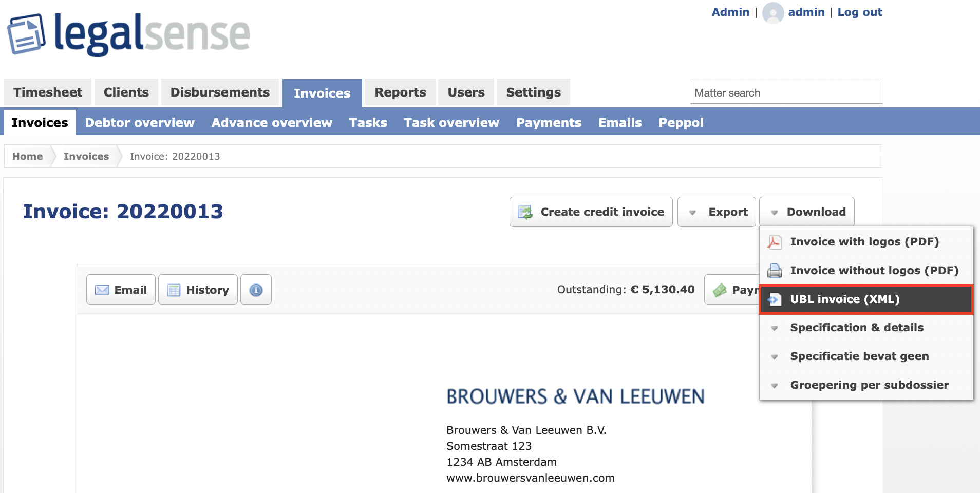Go to Advance overview
This screenshot has width=980, height=493.
pos(272,123)
